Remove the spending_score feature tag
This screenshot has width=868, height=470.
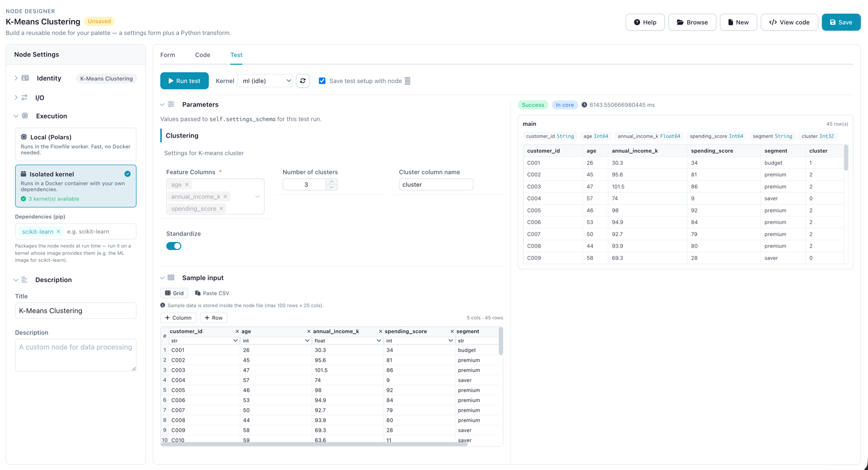click(221, 208)
